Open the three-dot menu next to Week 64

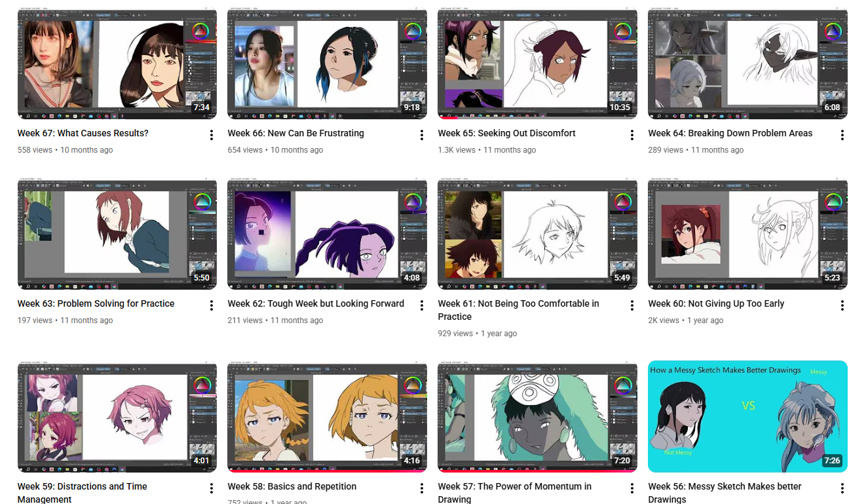click(842, 135)
